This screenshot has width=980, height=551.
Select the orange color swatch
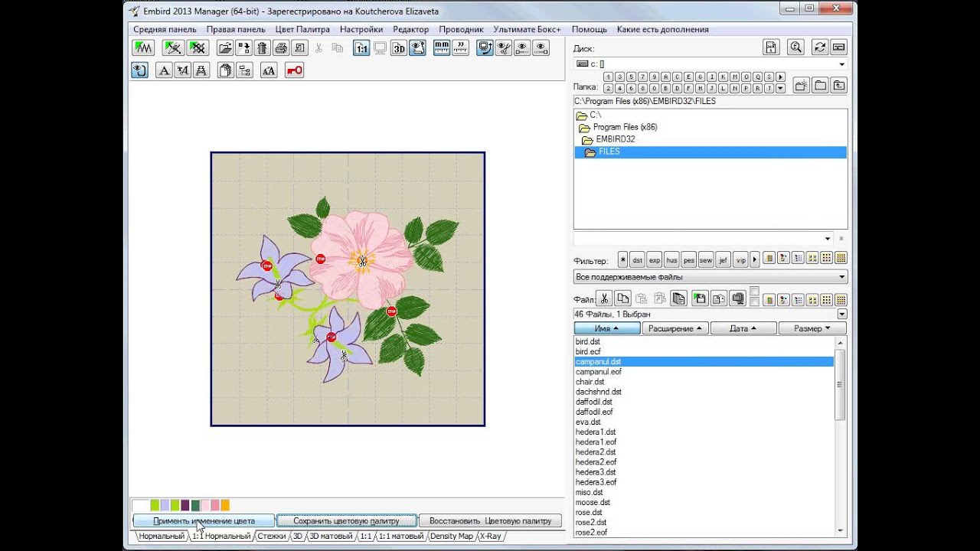click(x=225, y=505)
